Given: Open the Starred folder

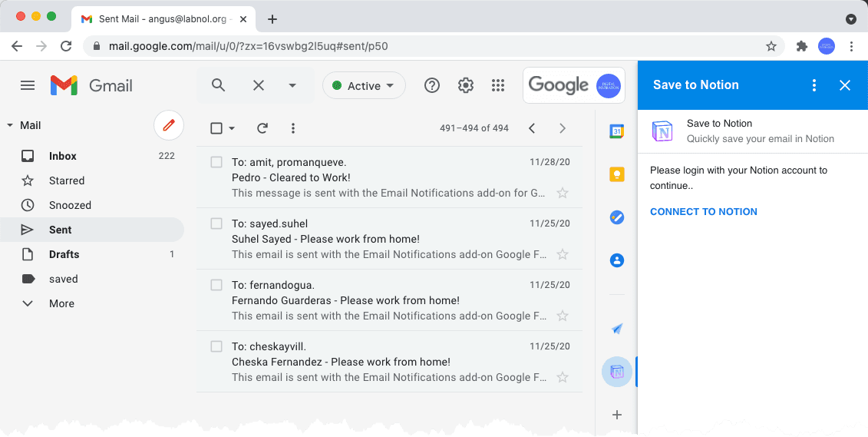Looking at the screenshot, I should [x=92, y=180].
